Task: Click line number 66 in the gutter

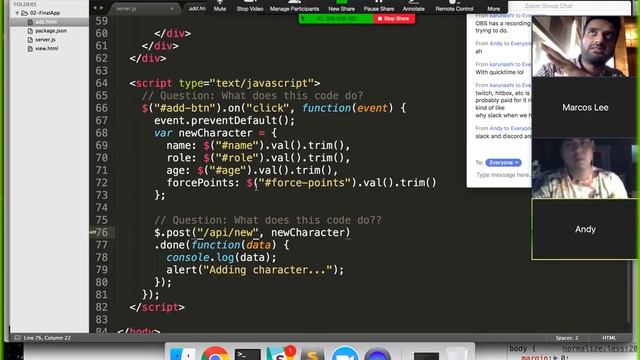Action: (x=101, y=108)
